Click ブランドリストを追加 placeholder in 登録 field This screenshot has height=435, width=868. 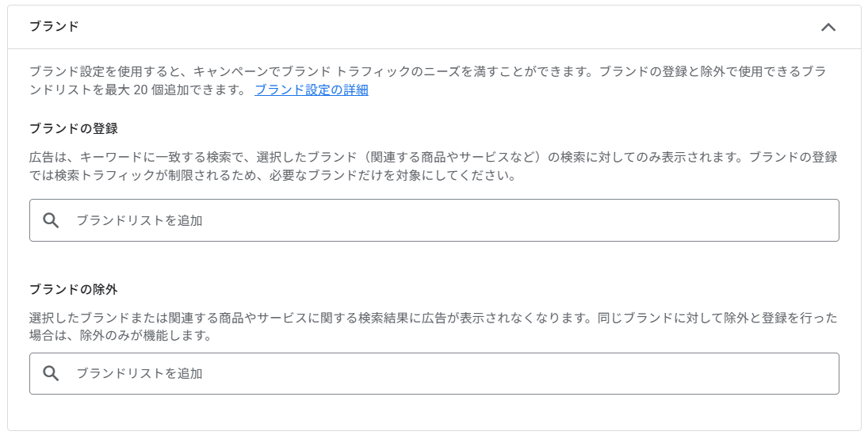(x=140, y=220)
